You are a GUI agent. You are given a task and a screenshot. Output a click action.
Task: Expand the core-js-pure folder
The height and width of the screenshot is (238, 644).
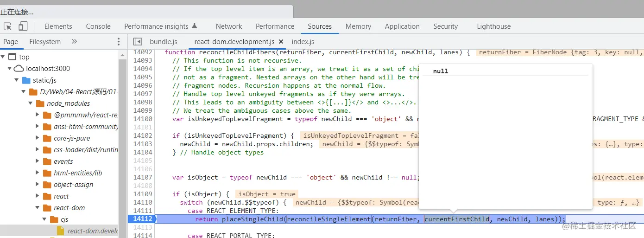point(38,138)
